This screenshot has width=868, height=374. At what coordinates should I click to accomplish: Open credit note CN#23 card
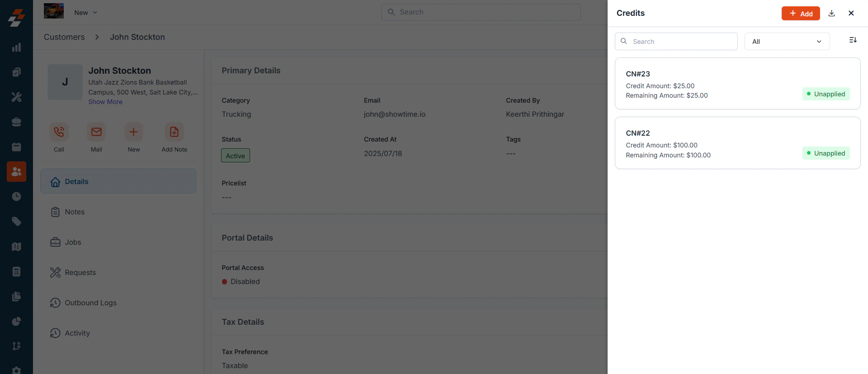click(x=737, y=84)
